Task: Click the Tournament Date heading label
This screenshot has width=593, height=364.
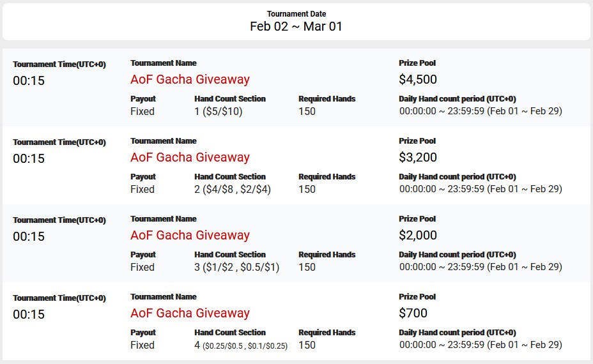Action: tap(296, 14)
